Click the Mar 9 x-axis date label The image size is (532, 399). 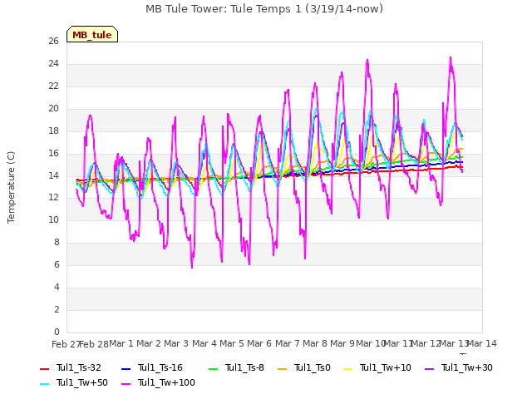click(342, 343)
